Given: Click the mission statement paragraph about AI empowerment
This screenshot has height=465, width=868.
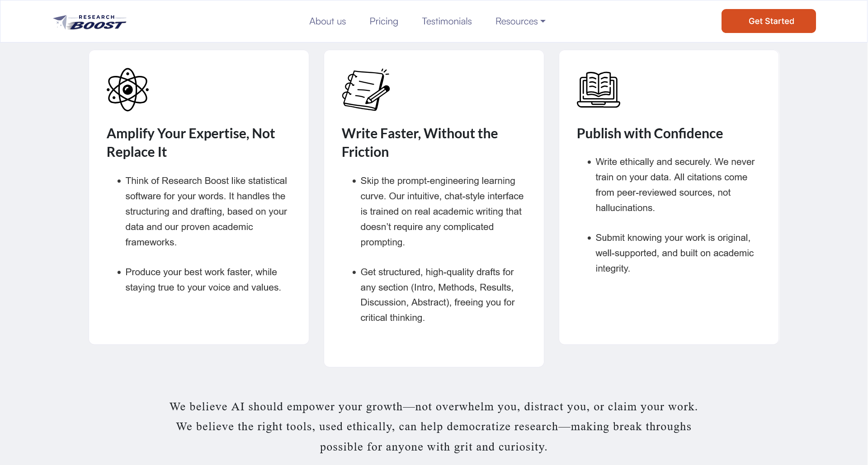Looking at the screenshot, I should pos(434,426).
